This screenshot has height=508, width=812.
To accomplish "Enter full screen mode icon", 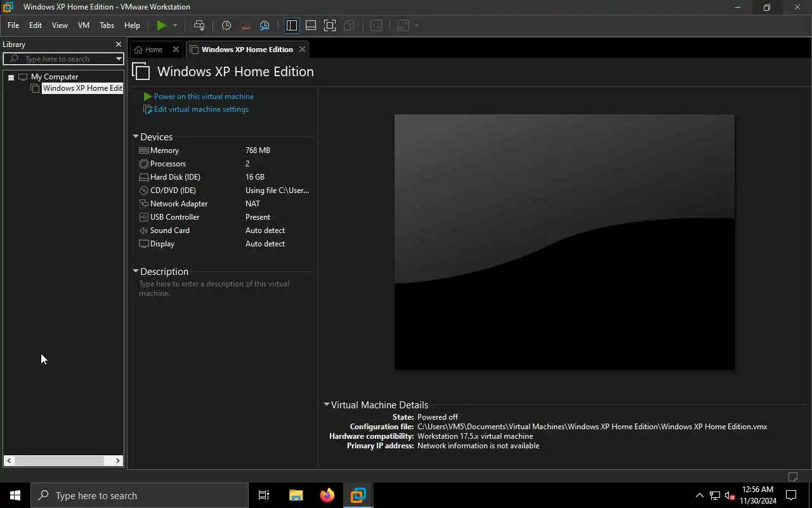I will click(x=330, y=25).
